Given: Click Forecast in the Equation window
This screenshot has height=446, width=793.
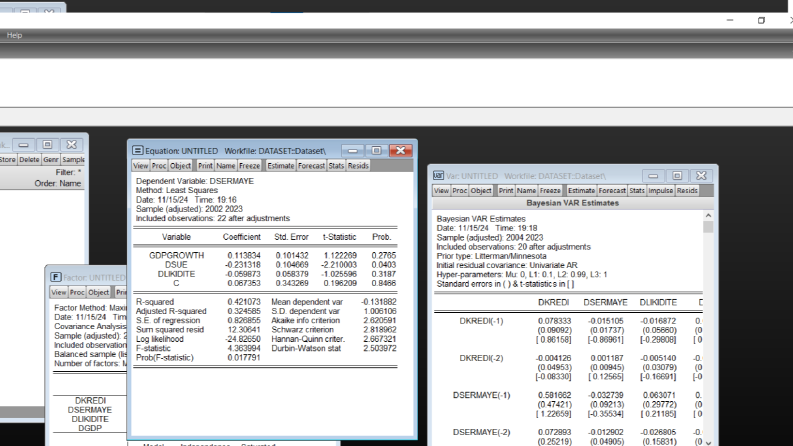Looking at the screenshot, I should [x=311, y=166].
